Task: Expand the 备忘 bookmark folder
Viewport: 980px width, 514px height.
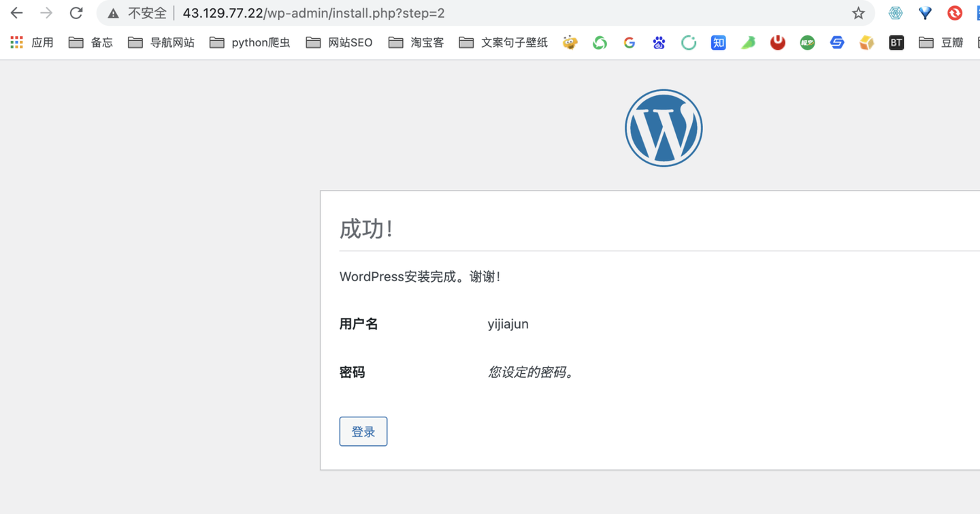Action: click(x=91, y=42)
